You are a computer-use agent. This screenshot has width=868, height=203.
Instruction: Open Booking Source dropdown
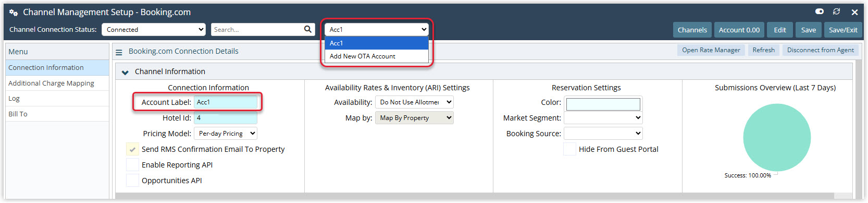pos(603,134)
